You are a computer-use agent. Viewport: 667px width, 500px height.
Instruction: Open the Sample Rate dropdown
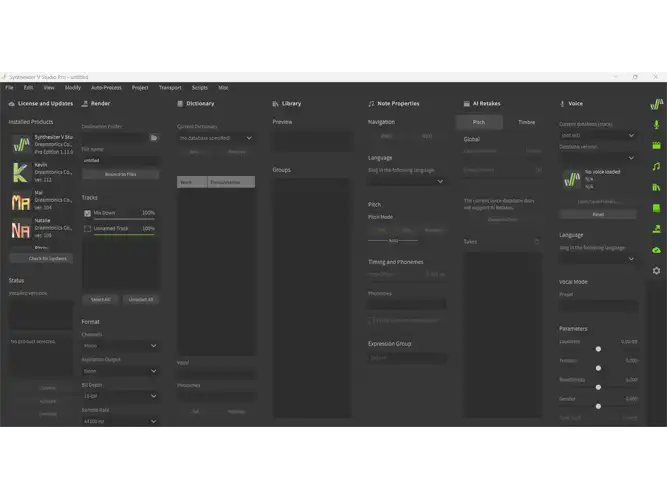coord(120,421)
